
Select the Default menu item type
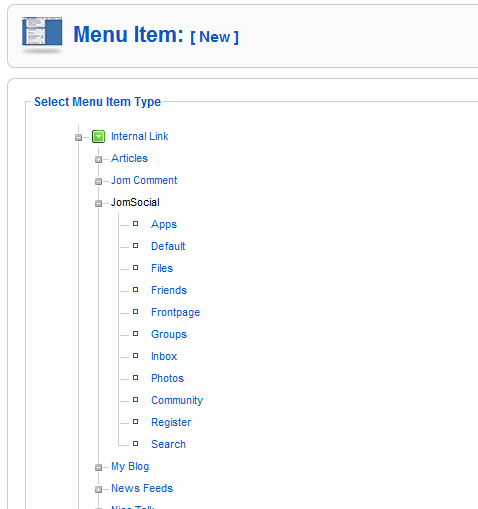tap(168, 246)
